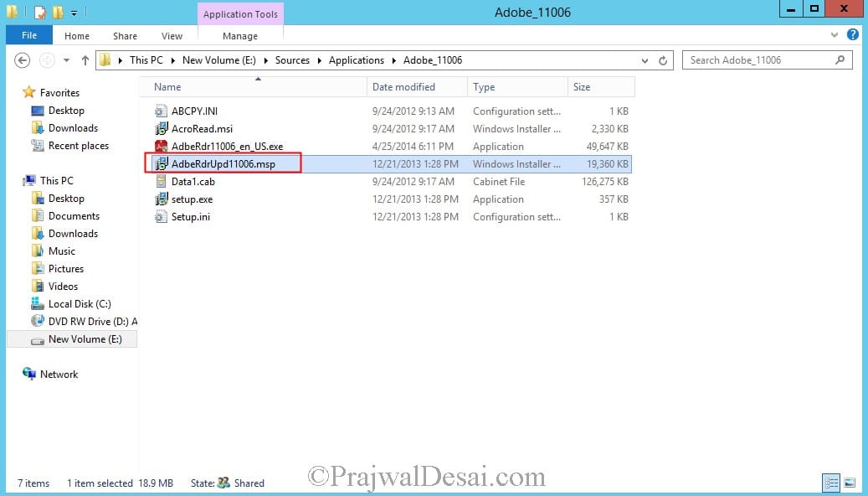The height and width of the screenshot is (496, 868).
Task: Switch to details view in status bar
Action: (x=831, y=483)
